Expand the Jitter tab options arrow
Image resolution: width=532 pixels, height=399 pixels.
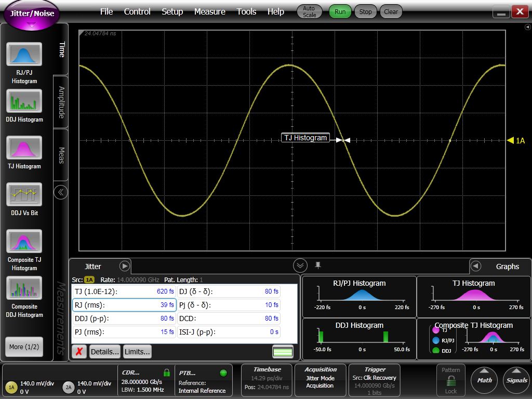coord(124,265)
